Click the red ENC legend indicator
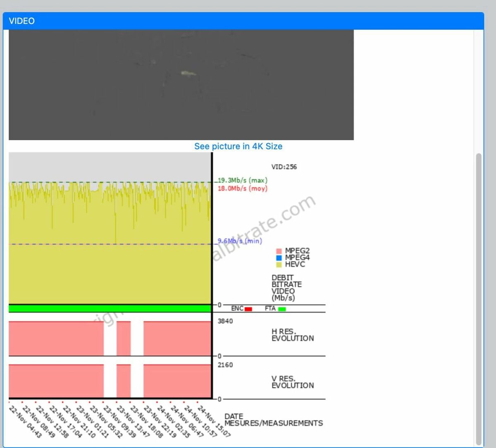The height and width of the screenshot is (448, 496). 248,309
